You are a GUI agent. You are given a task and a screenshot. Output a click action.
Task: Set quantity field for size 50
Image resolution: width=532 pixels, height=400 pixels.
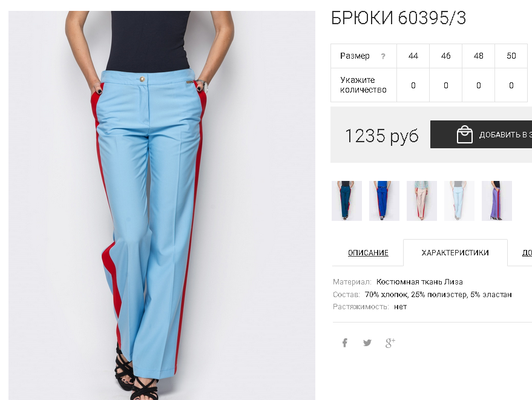pos(511,85)
